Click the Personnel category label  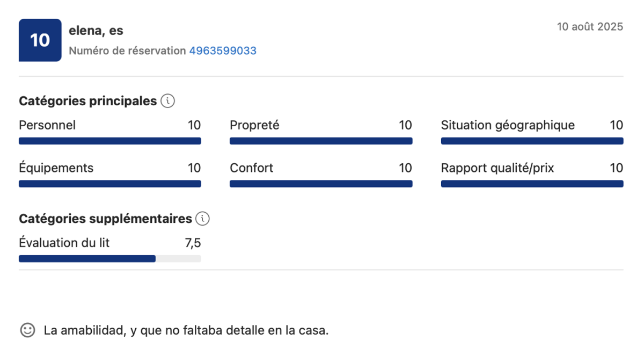coord(47,125)
